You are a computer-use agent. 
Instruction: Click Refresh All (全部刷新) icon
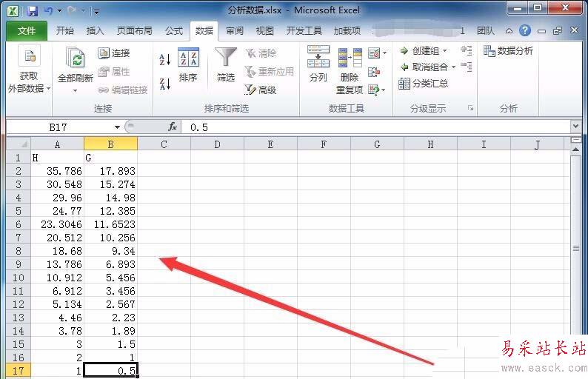(75, 58)
